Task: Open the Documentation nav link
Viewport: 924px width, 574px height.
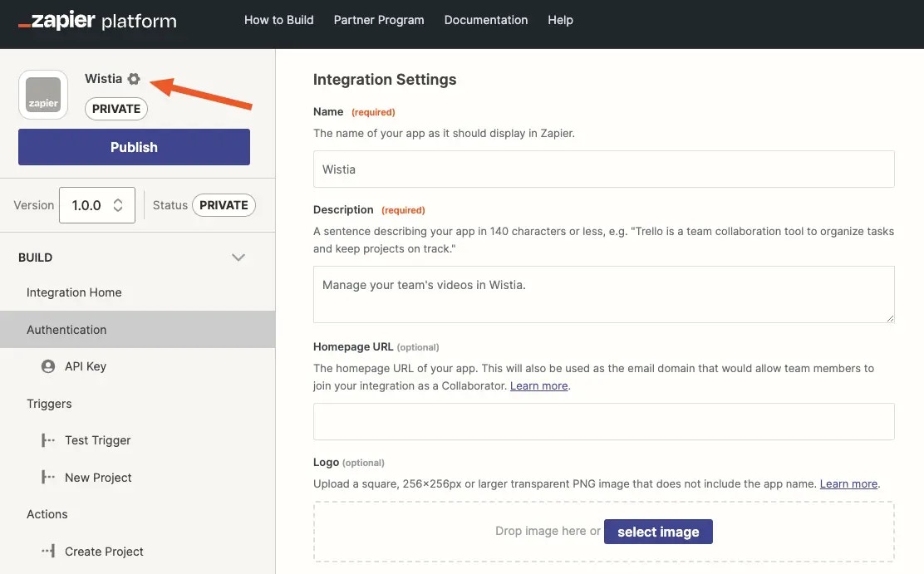Action: tap(486, 20)
